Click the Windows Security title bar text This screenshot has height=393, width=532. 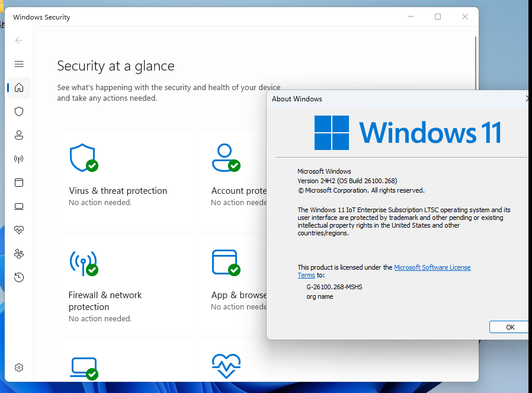tap(41, 17)
